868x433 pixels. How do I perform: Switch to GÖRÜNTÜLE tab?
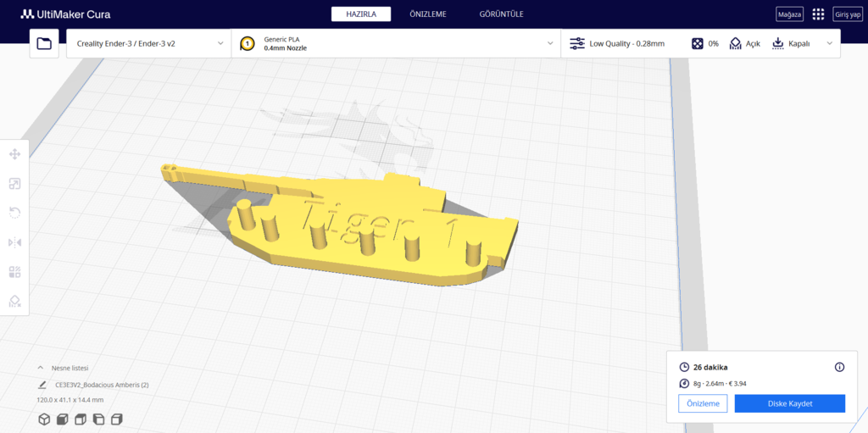click(x=501, y=14)
